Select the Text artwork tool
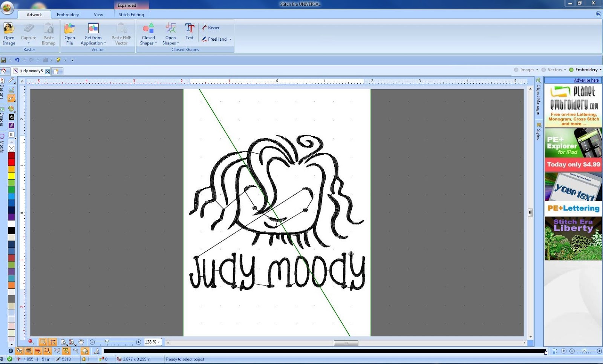The height and width of the screenshot is (364, 603). pyautogui.click(x=190, y=32)
